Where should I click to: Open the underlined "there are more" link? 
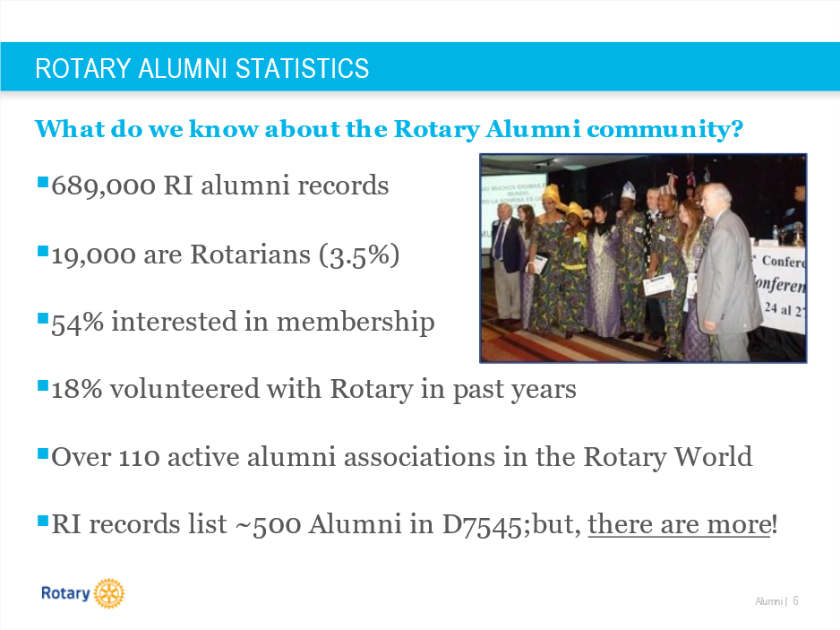click(679, 524)
